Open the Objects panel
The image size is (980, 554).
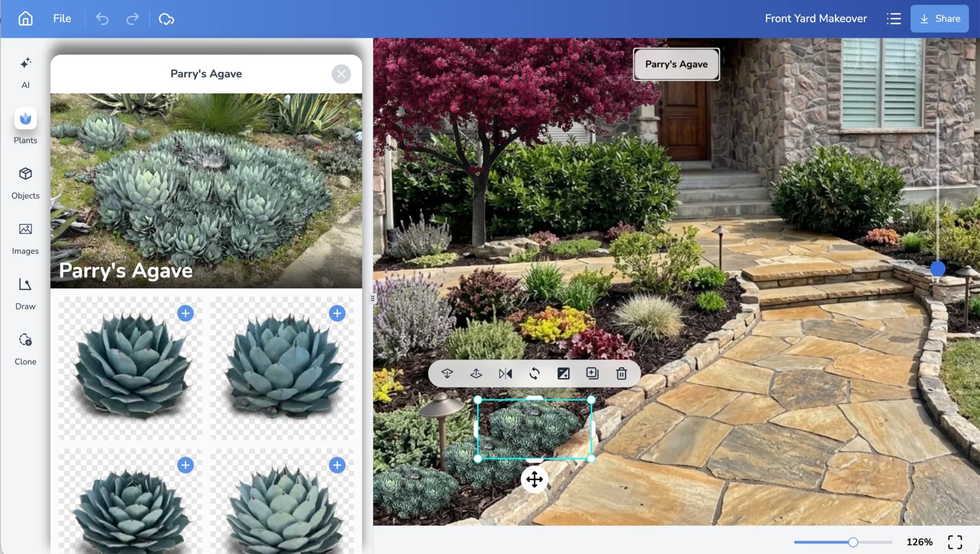coord(26,183)
